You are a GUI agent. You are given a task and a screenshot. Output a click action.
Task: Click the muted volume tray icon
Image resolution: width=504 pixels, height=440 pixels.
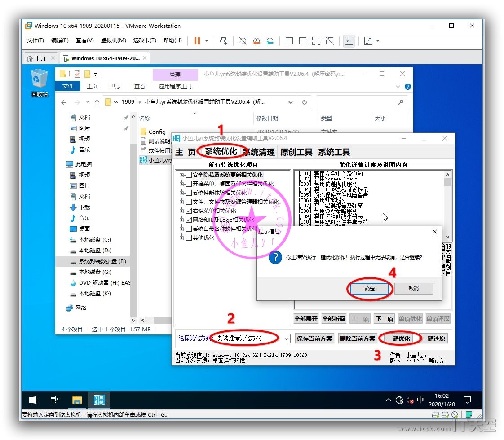pyautogui.click(x=410, y=400)
